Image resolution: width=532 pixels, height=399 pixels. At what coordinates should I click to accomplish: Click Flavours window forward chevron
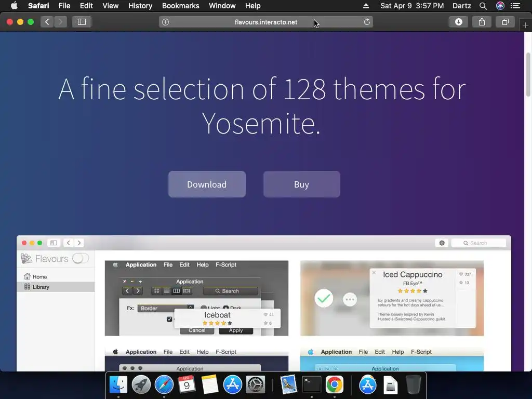[79, 243]
